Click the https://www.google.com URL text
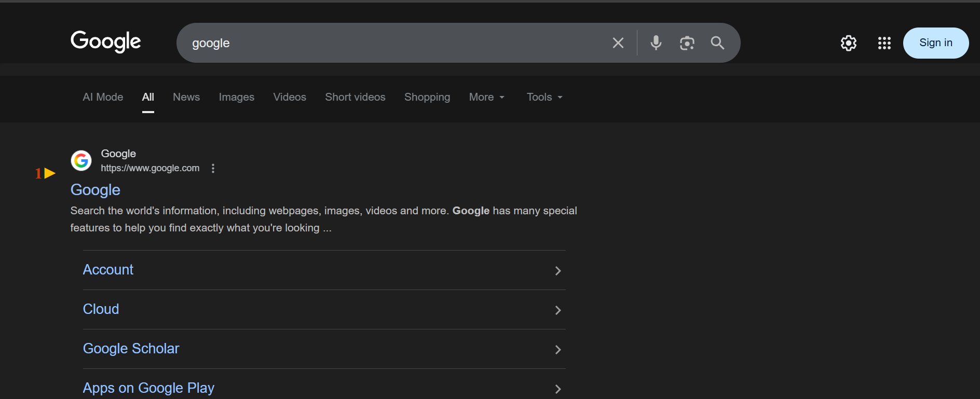Image resolution: width=980 pixels, height=399 pixels. [x=150, y=168]
